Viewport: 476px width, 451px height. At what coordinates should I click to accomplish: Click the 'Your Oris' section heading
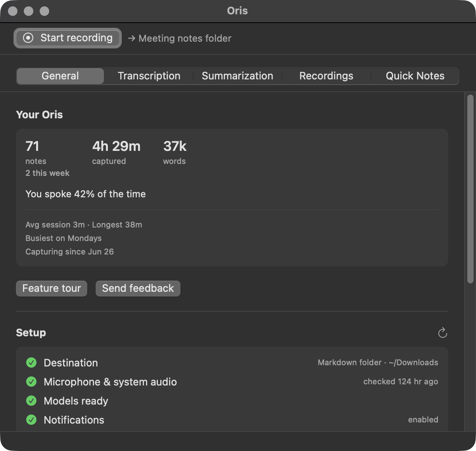(39, 115)
